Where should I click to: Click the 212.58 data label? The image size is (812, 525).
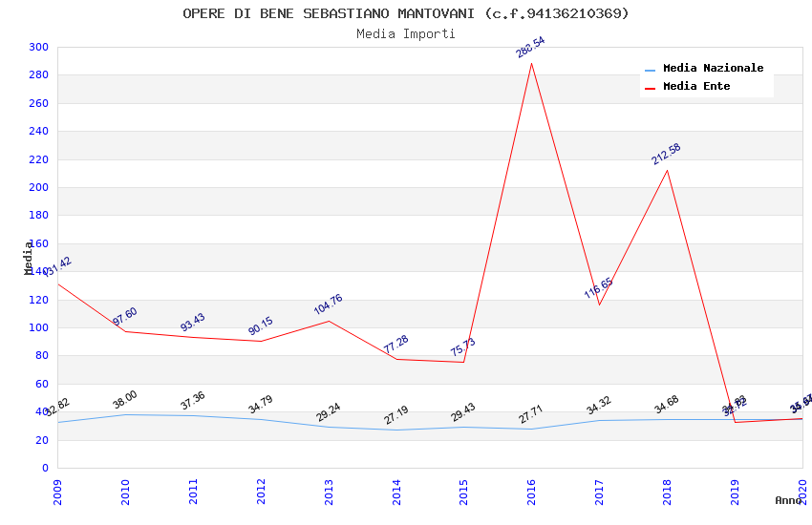tap(666, 154)
